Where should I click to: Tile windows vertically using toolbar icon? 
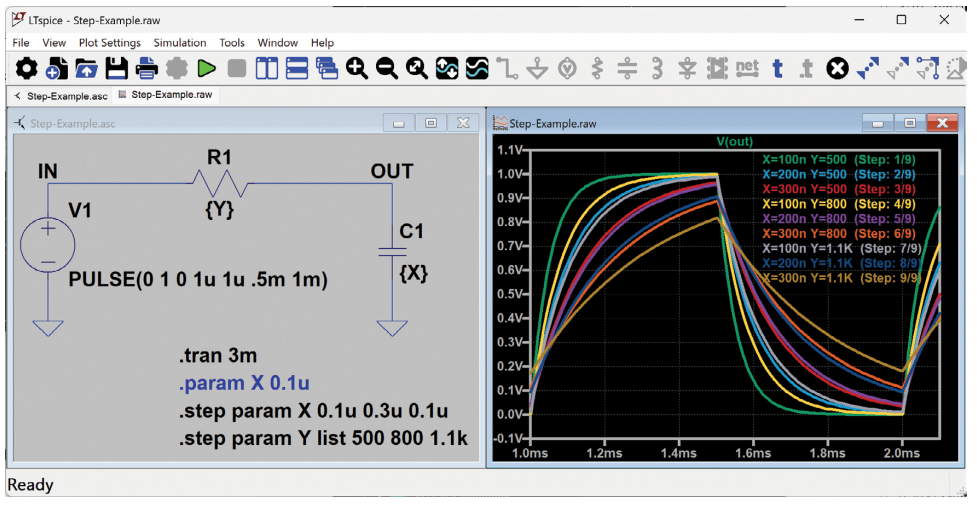(267, 68)
